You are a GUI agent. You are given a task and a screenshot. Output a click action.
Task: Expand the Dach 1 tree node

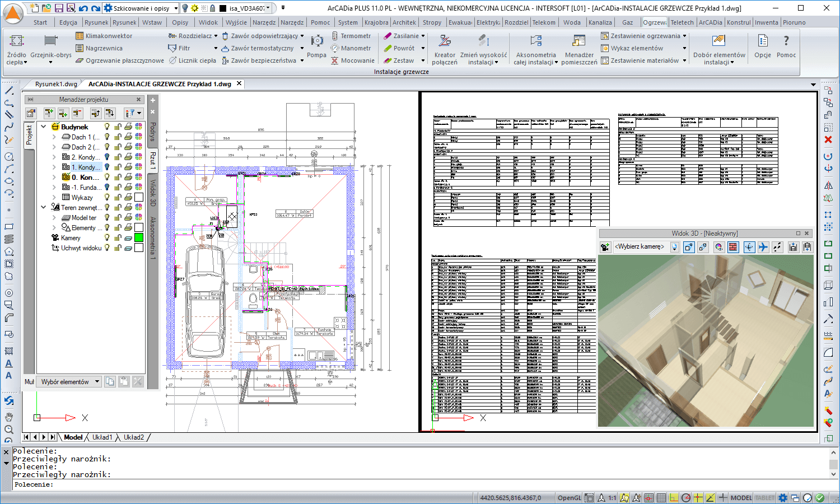pyautogui.click(x=54, y=137)
